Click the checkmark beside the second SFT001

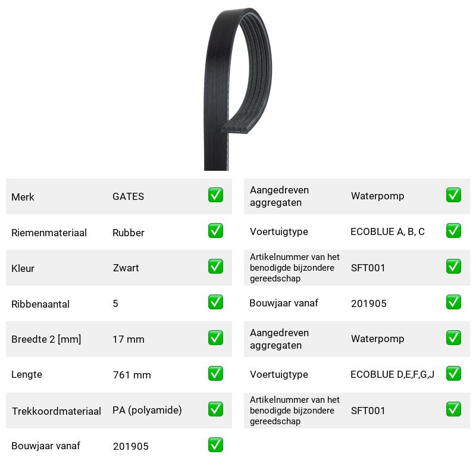coord(453,409)
